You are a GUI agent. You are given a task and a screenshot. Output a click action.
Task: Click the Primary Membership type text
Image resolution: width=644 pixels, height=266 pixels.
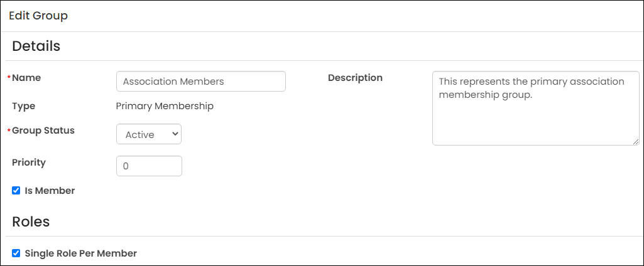point(165,106)
